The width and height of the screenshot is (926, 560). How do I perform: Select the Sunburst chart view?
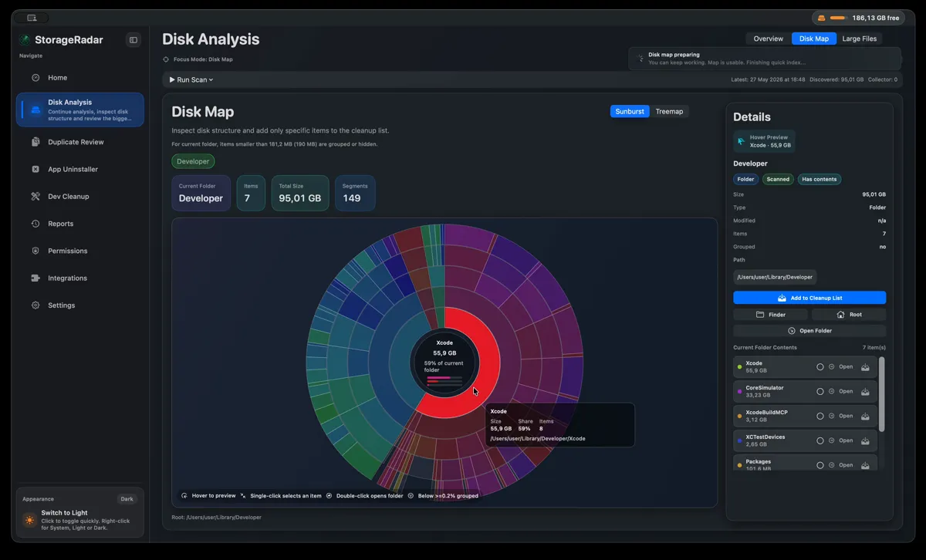[x=630, y=112]
